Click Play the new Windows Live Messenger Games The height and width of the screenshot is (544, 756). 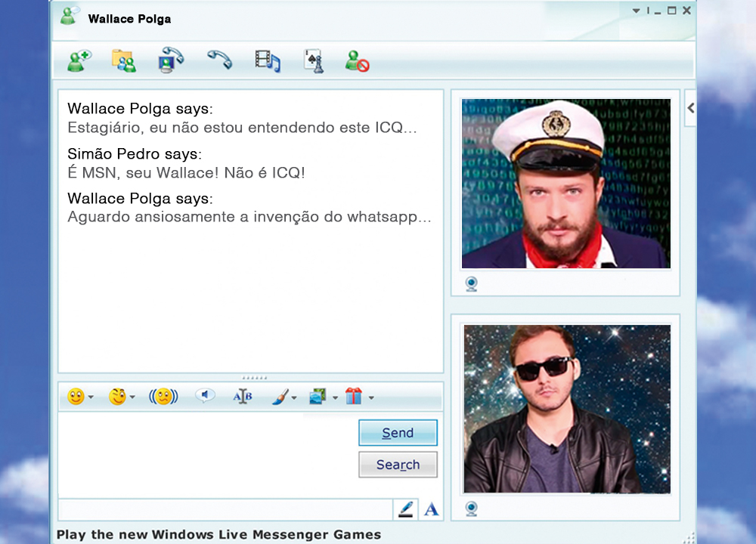click(219, 534)
